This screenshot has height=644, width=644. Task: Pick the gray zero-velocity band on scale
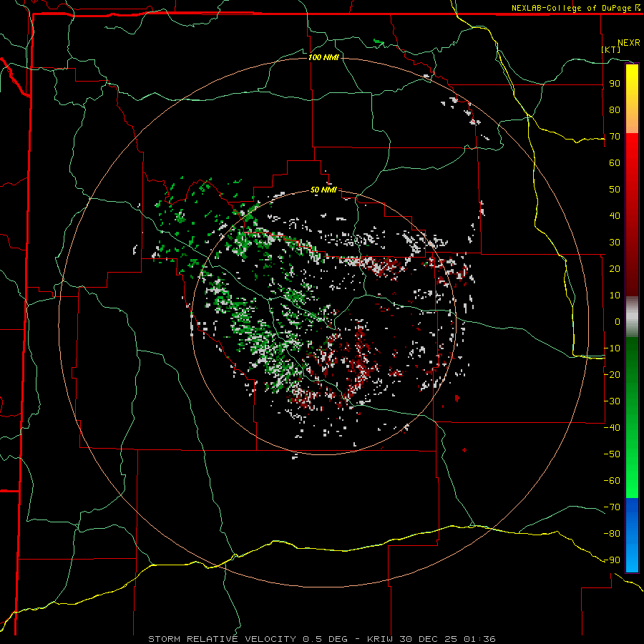(632, 317)
